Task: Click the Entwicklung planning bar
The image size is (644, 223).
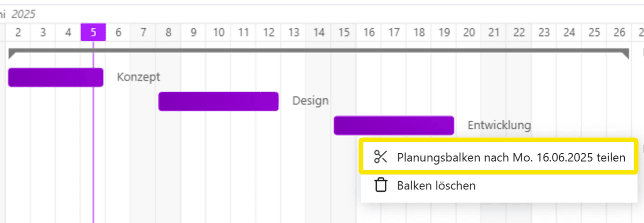Action: [393, 125]
